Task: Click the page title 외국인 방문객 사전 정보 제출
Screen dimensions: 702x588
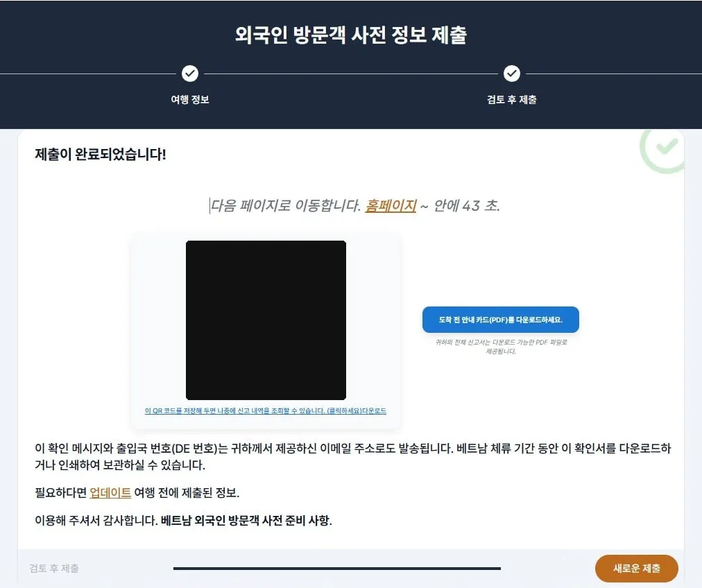Action: pos(351,35)
